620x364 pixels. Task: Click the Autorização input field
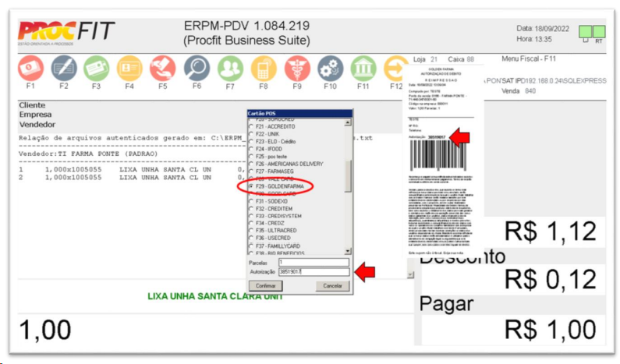tap(314, 272)
